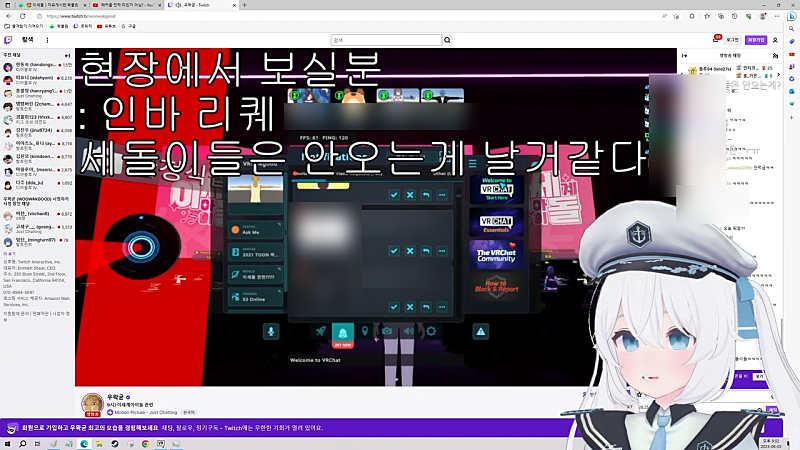
Task: Accept the second invitation with the checkmark
Action: (394, 251)
